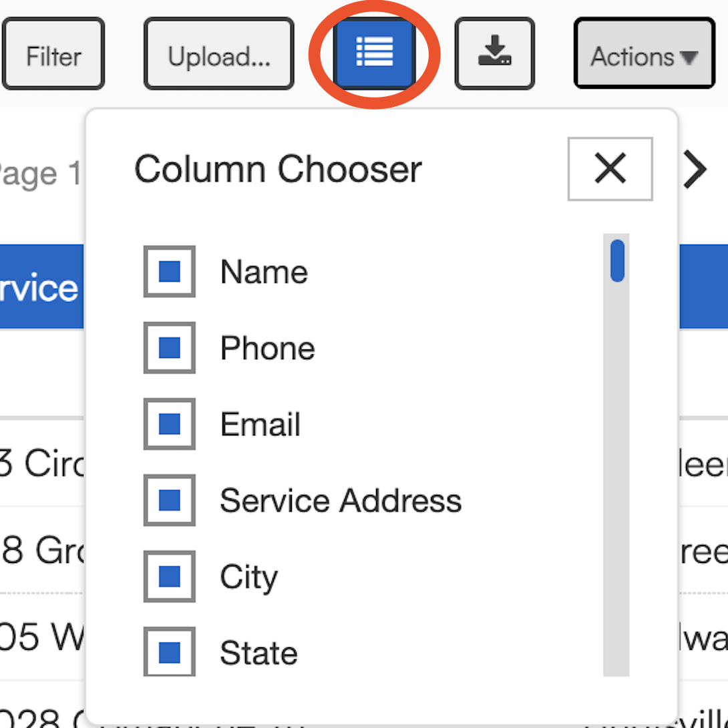
Task: Click the blue column chooser list icon
Action: click(x=374, y=53)
